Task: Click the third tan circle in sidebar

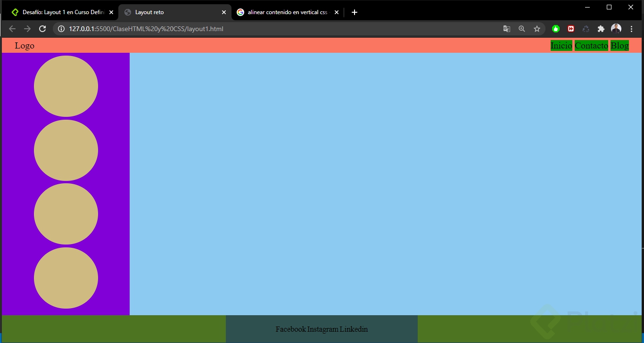Action: click(66, 214)
